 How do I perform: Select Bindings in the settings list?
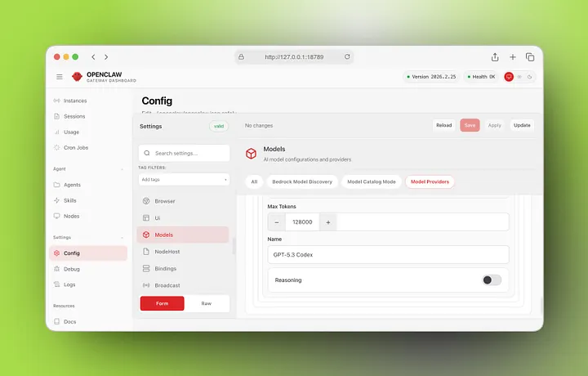pyautogui.click(x=165, y=269)
